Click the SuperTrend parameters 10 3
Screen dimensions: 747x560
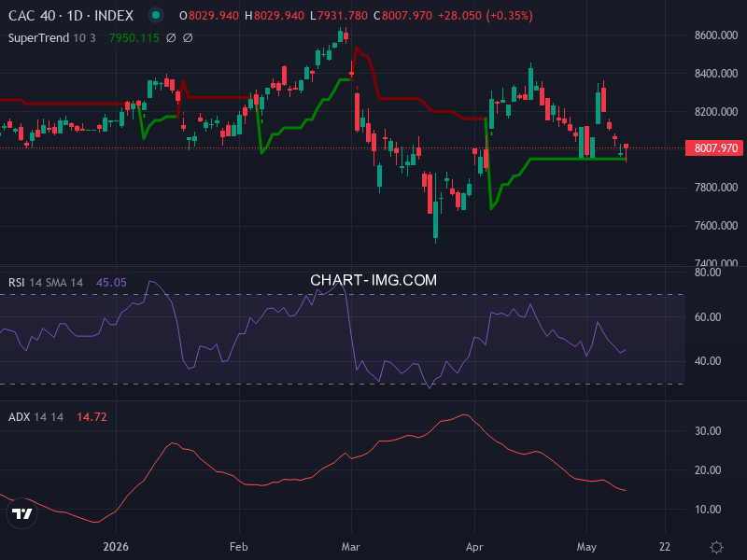[x=84, y=37]
